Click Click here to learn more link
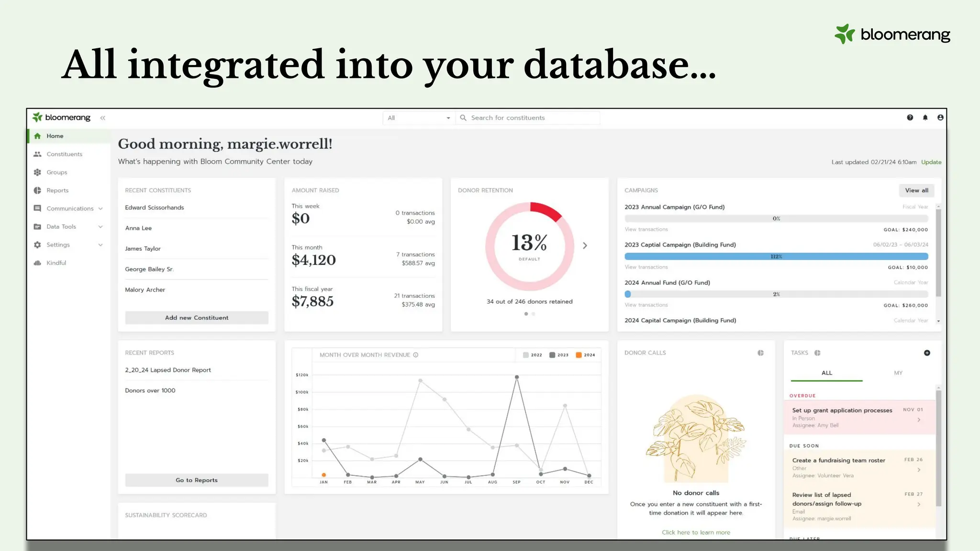980x551 pixels. pos(696,532)
